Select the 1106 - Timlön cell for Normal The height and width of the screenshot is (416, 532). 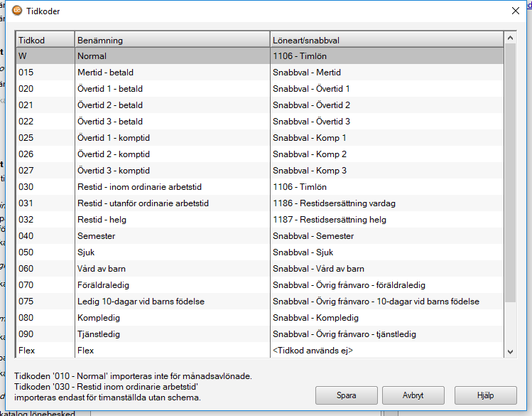click(x=386, y=55)
